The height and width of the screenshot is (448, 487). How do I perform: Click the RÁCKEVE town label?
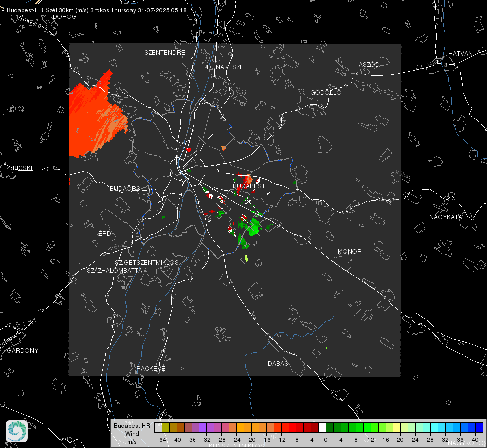(151, 369)
